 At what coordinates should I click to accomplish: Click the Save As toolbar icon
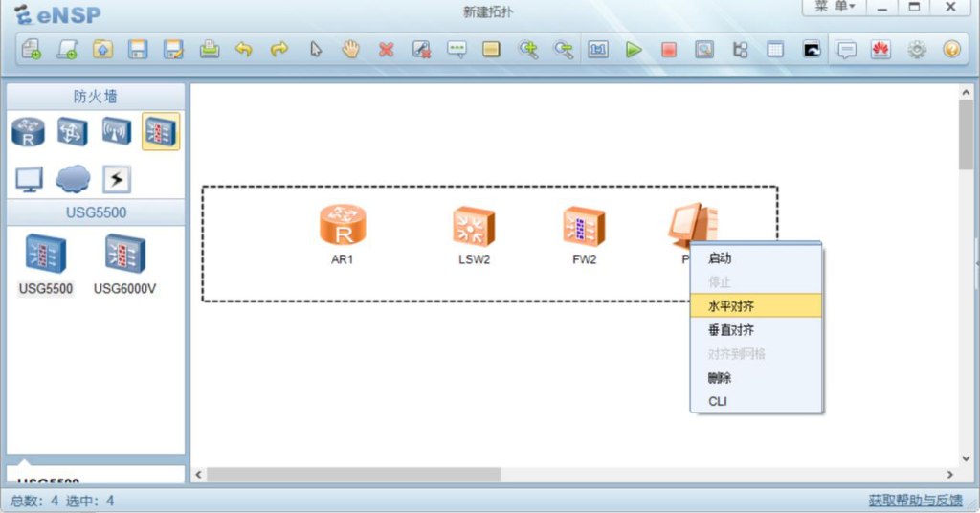coord(173,50)
